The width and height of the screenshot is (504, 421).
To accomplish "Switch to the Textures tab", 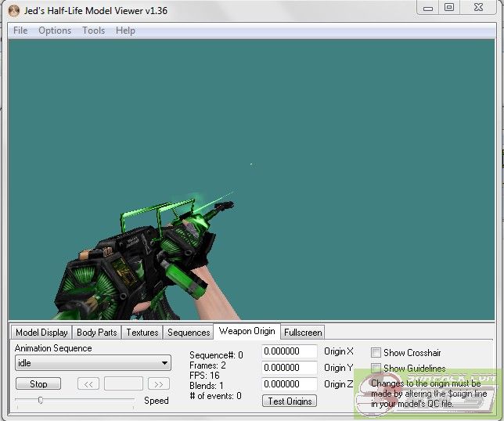I will 142,333.
